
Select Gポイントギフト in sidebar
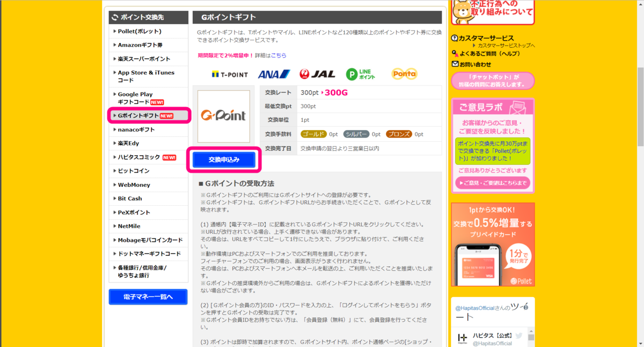point(150,115)
